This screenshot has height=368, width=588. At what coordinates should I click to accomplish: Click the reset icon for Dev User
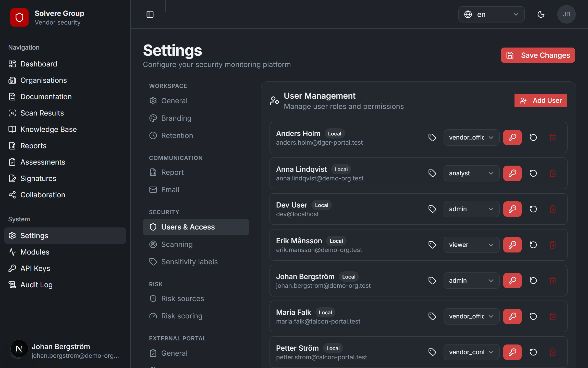pos(533,209)
